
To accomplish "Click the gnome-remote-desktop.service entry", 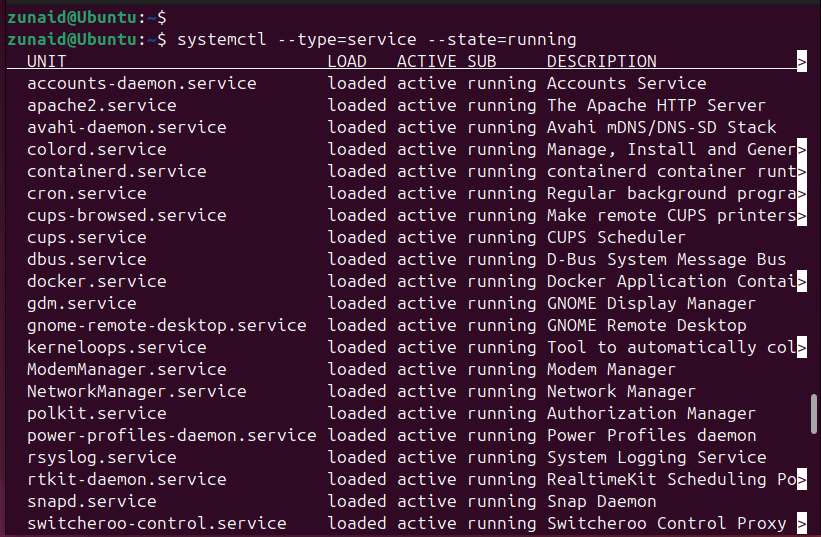I will [166, 326].
